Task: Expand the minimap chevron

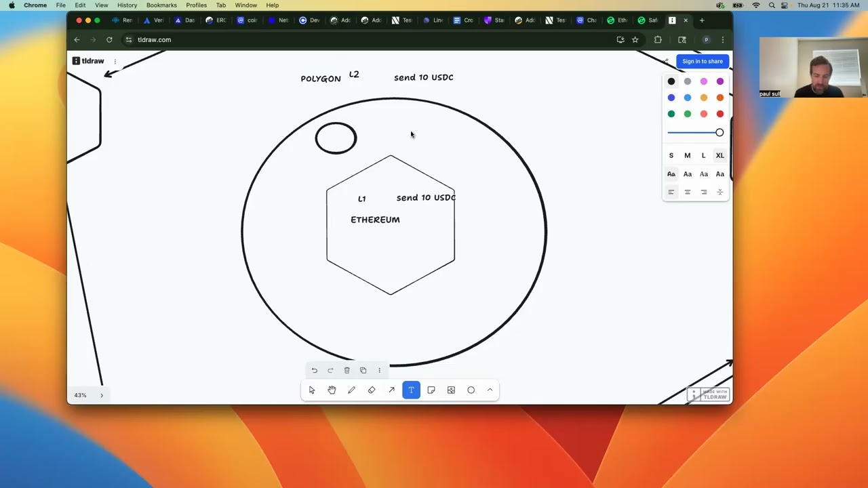Action: point(102,395)
